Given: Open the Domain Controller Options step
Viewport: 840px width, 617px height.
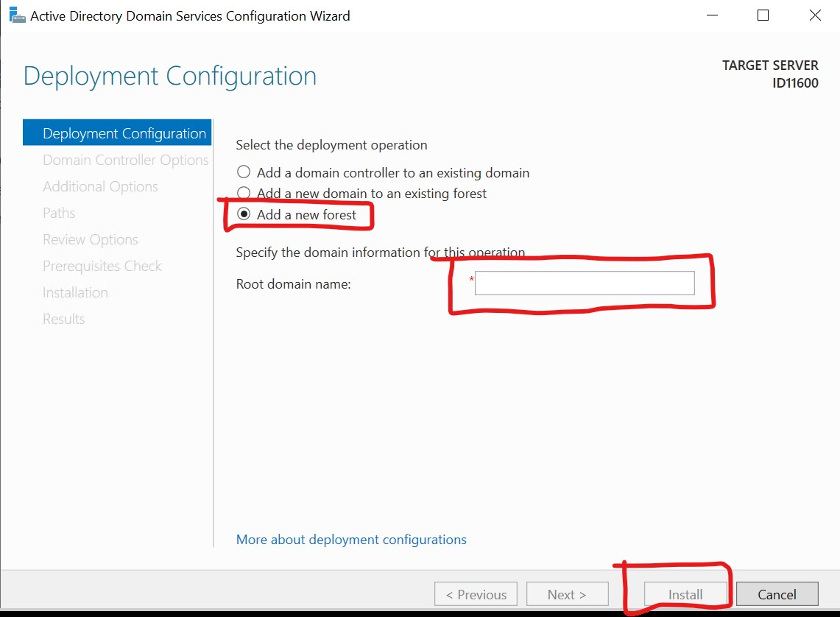Looking at the screenshot, I should coord(124,160).
